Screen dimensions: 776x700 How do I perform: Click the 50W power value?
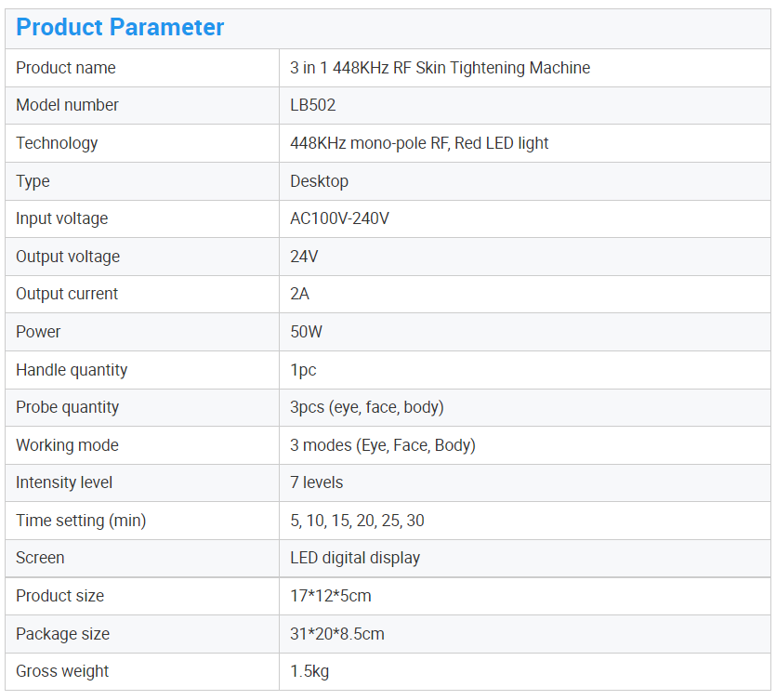[x=306, y=332]
